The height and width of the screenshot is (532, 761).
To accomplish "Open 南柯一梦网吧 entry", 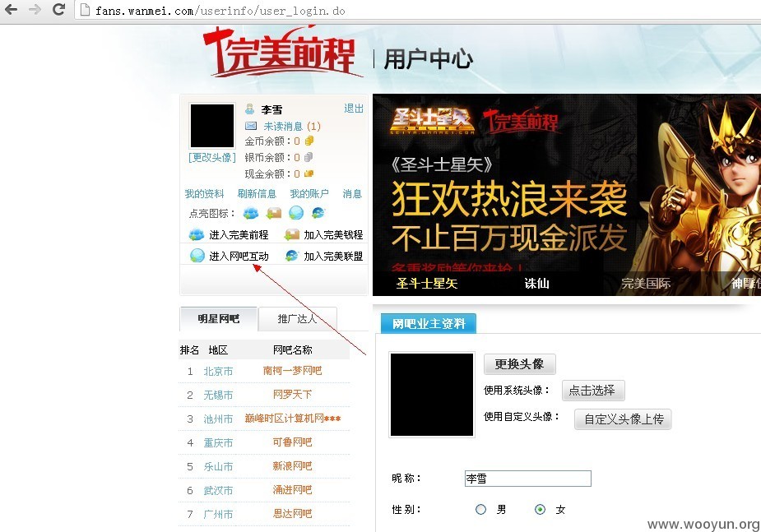I will click(x=292, y=371).
